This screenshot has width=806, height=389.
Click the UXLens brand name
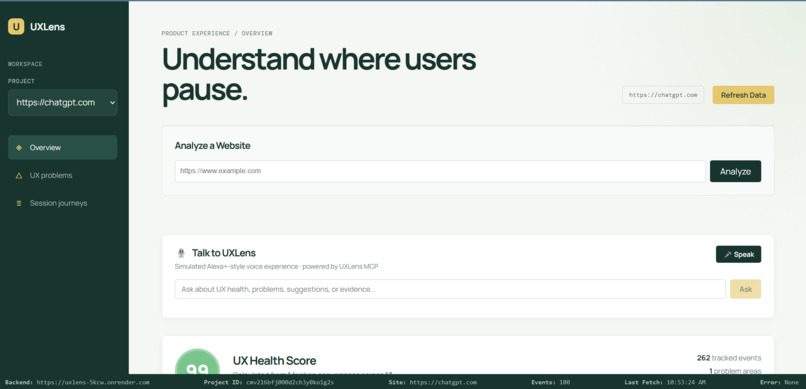coord(47,27)
